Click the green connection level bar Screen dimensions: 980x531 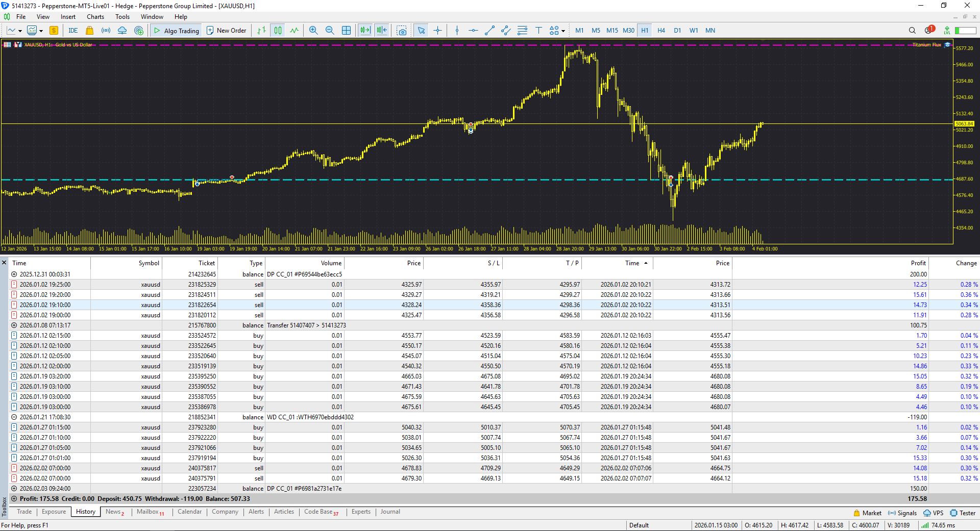coord(965,31)
